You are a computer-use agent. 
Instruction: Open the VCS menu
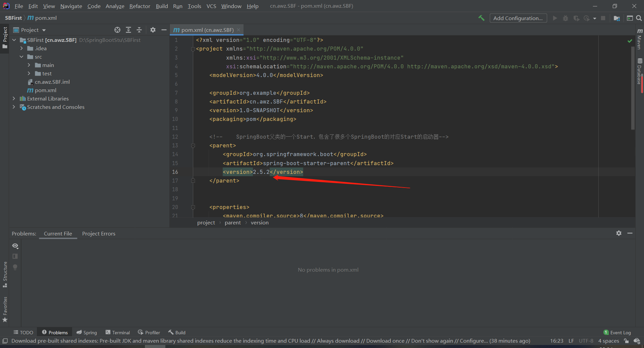click(x=211, y=6)
